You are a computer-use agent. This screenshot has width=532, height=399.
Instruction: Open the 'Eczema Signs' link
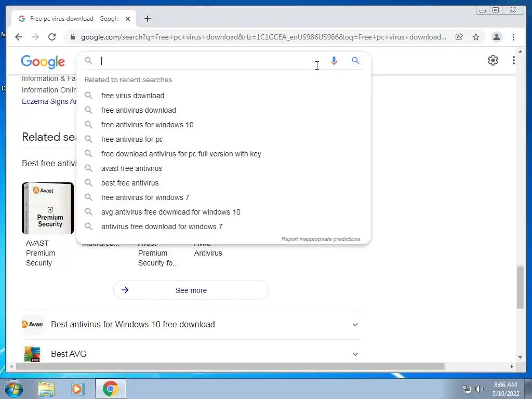(x=49, y=101)
